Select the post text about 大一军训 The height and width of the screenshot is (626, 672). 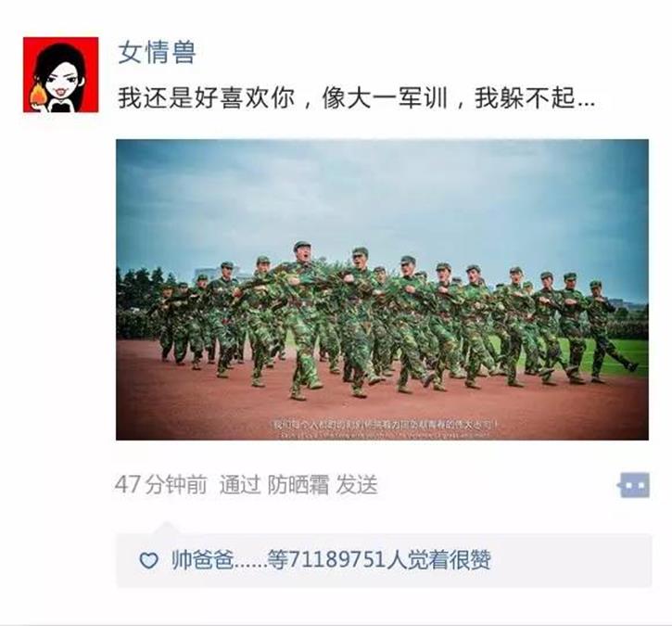pos(357,97)
